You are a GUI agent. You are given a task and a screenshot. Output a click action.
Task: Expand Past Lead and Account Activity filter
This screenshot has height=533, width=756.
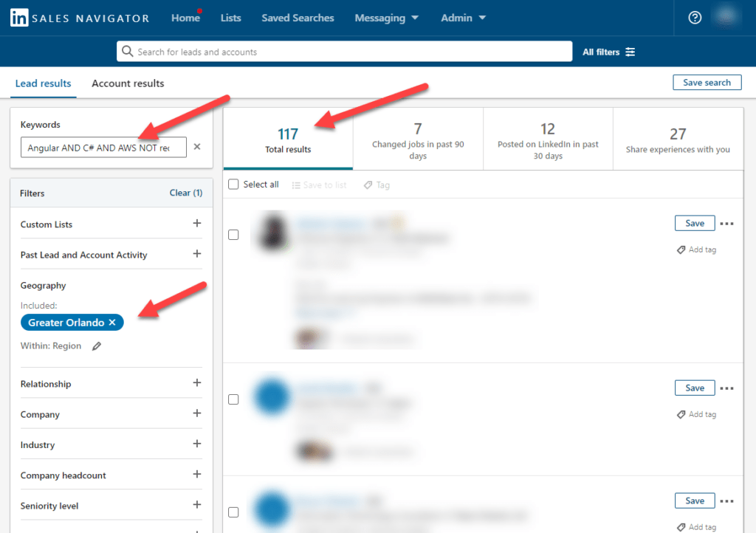196,253
